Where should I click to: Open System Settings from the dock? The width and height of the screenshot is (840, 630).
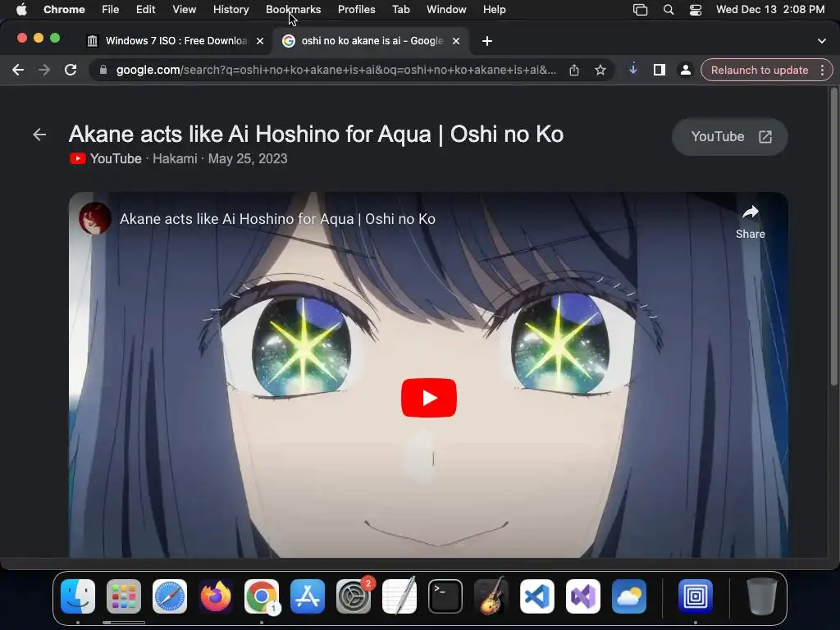(x=354, y=596)
